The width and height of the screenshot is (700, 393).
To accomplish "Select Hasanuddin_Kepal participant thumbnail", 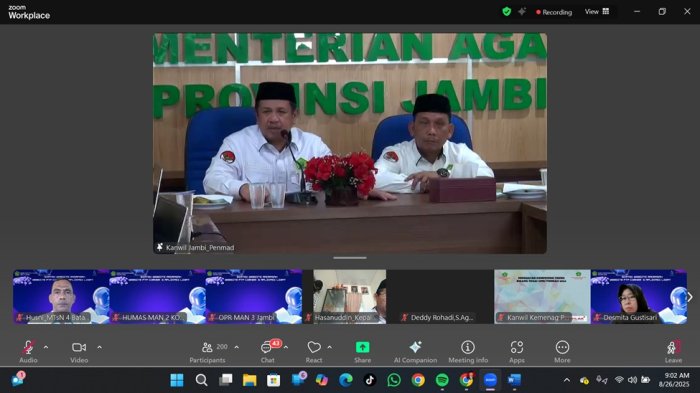I will point(350,297).
